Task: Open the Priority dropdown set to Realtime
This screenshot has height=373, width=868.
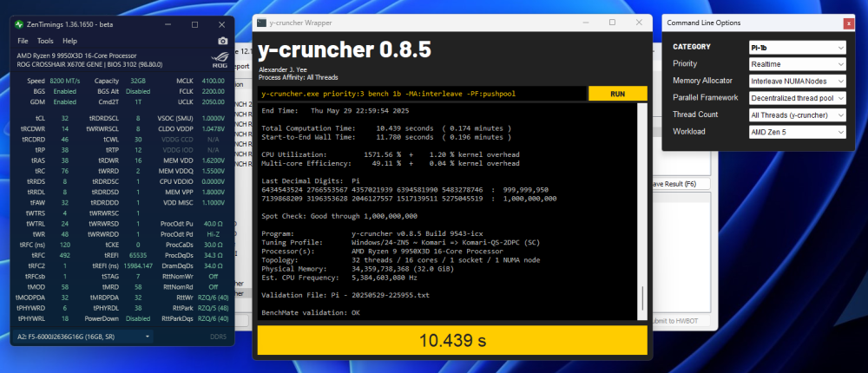Action: (x=797, y=64)
